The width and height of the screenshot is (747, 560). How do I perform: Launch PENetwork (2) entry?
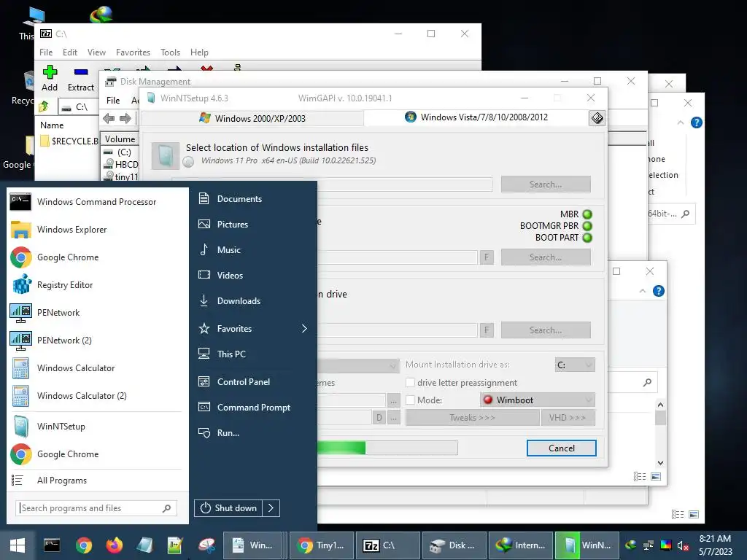pos(97,340)
